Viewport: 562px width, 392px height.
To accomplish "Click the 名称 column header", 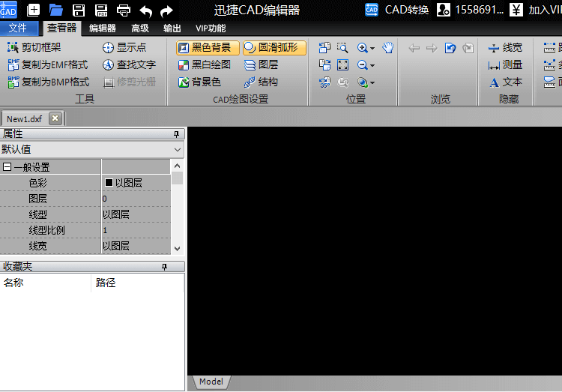I will click(46, 283).
